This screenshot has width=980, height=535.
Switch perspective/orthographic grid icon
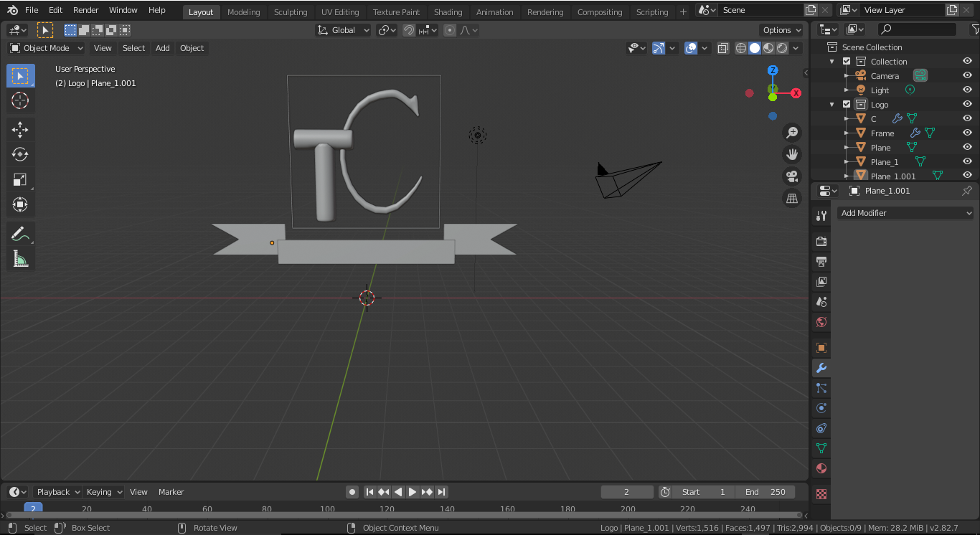pos(792,199)
